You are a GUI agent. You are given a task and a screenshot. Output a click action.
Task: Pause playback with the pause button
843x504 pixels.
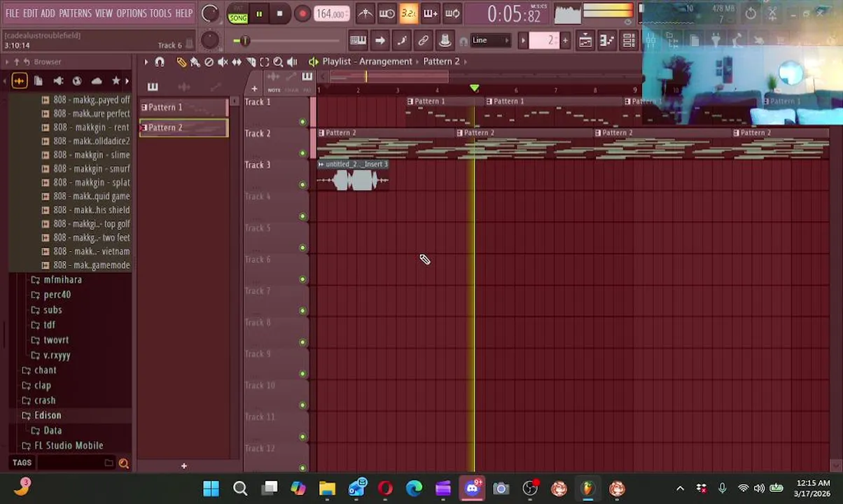(x=259, y=14)
